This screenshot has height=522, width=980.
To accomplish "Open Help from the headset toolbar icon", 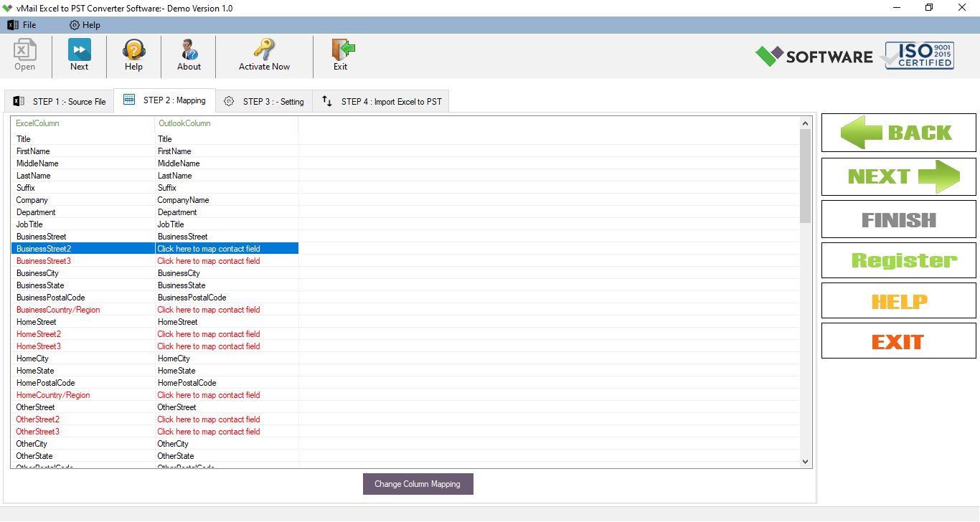I will pos(134,55).
